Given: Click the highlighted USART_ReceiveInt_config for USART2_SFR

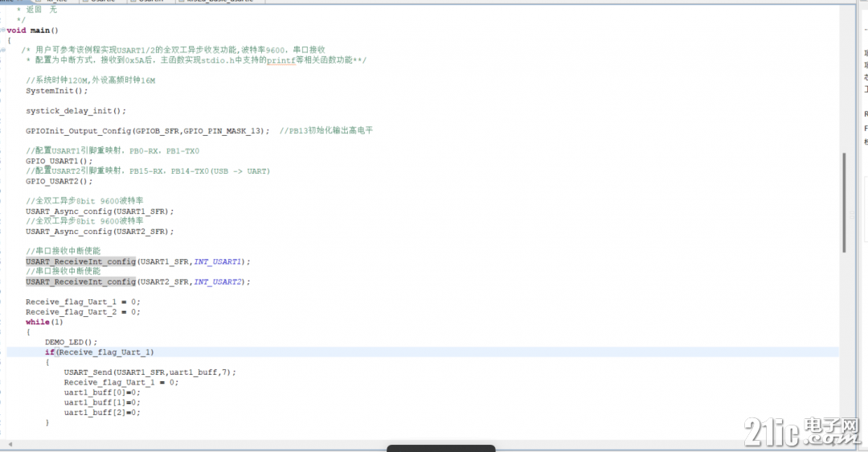Looking at the screenshot, I should pos(81,282).
